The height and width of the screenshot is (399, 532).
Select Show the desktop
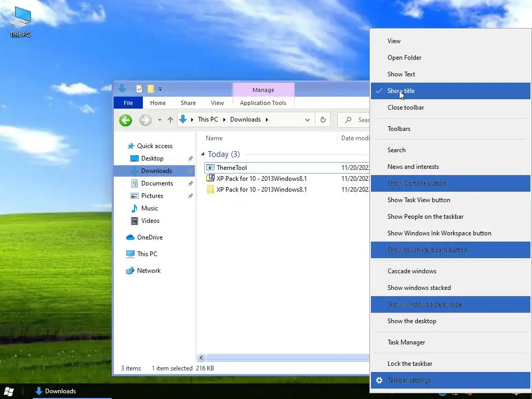pyautogui.click(x=450, y=321)
